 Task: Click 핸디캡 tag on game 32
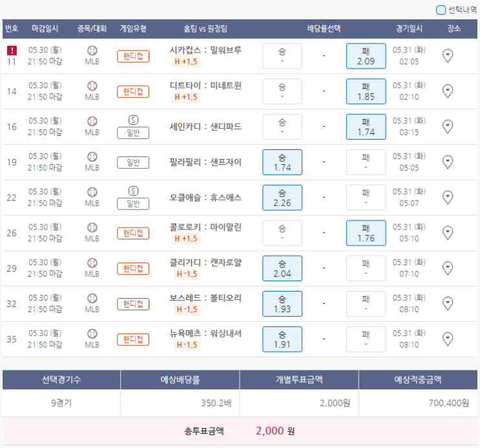point(133,304)
